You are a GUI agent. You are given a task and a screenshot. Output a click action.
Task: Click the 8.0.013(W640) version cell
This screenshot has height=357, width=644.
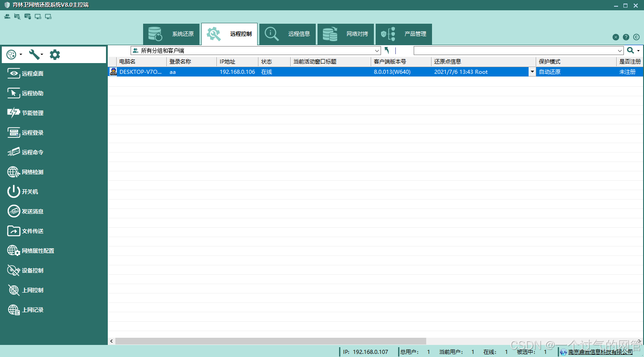[401, 72]
